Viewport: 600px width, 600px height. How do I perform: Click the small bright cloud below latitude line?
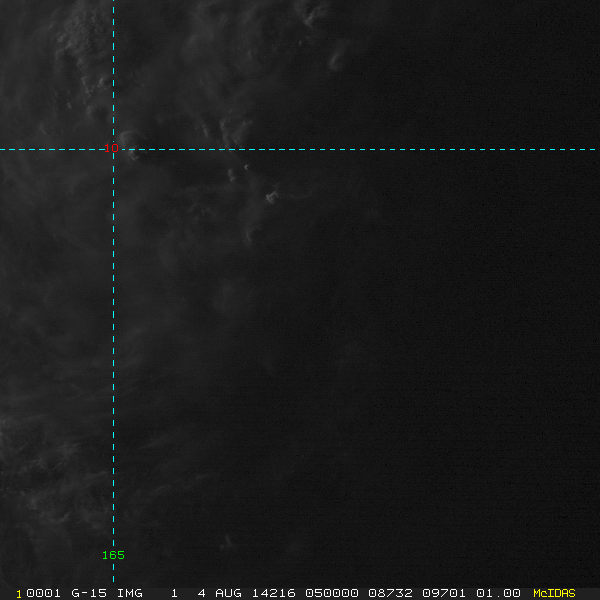tap(270, 197)
